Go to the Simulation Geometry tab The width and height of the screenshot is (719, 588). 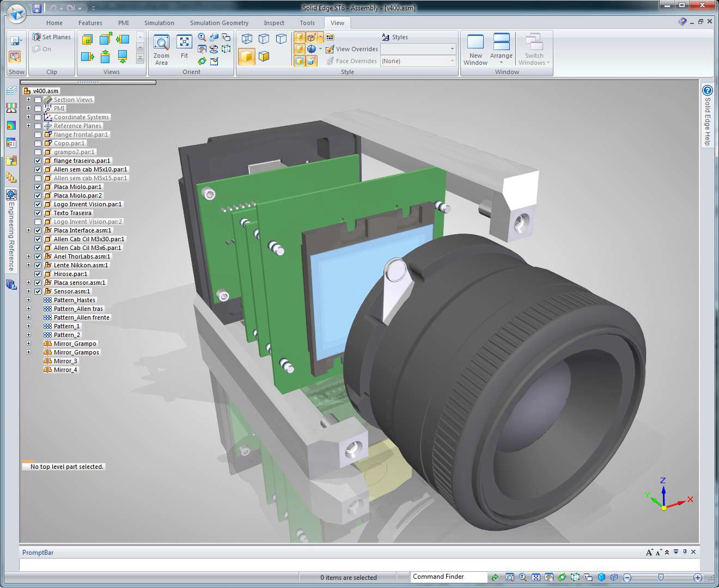click(219, 23)
